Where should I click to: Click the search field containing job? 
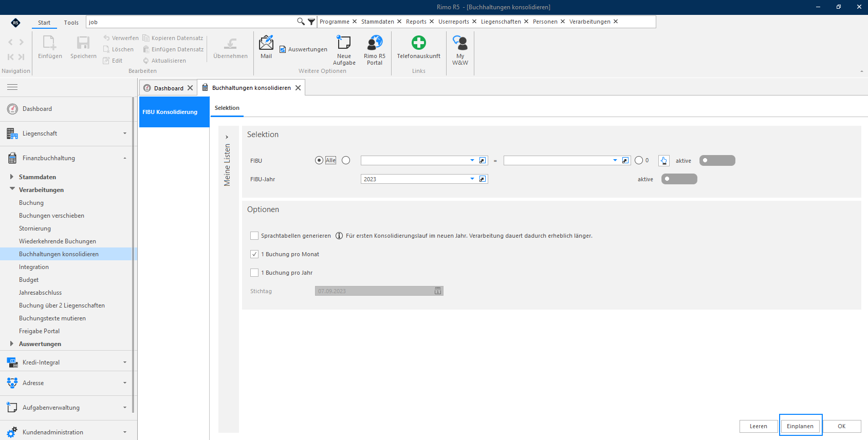click(x=191, y=22)
